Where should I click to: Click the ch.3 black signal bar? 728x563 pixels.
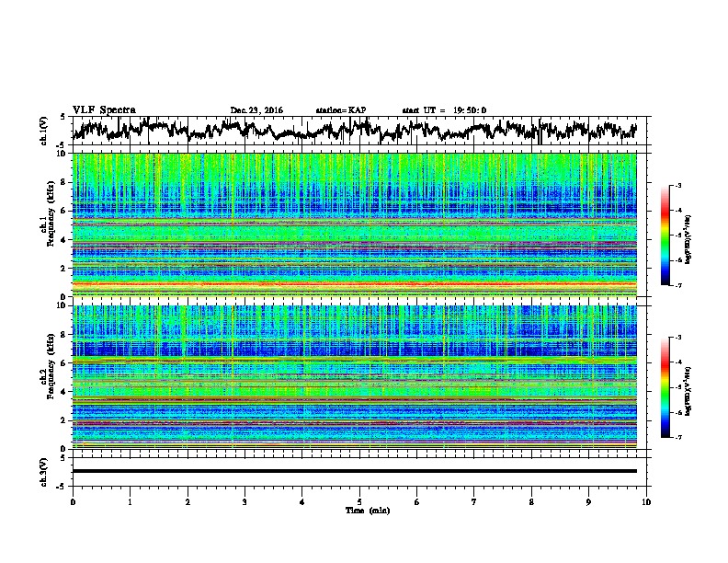tap(355, 471)
